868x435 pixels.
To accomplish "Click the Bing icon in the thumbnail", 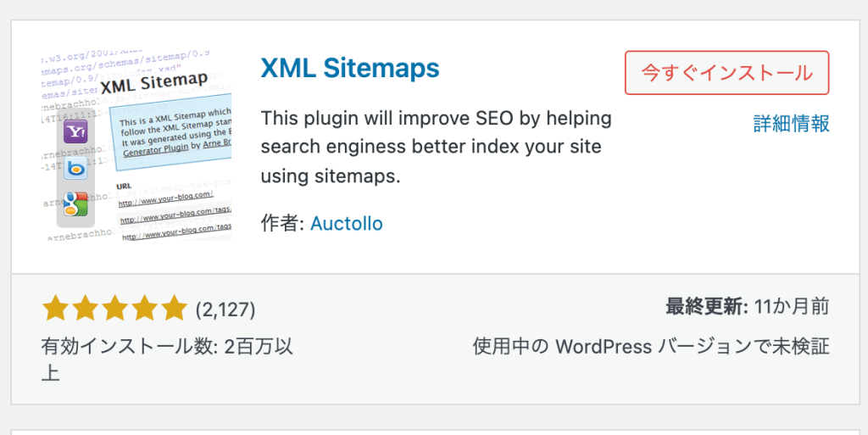I will [76, 168].
